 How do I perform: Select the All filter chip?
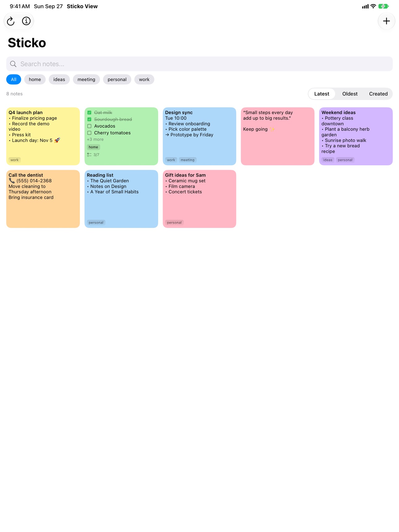[14, 79]
